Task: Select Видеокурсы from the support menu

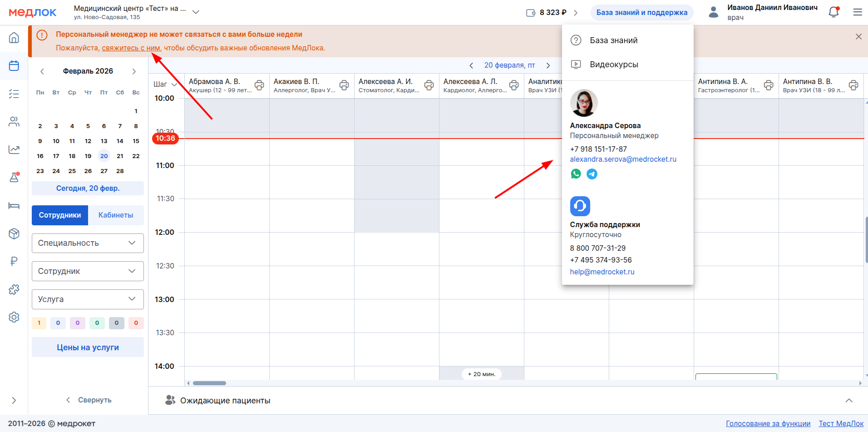Action: point(614,65)
